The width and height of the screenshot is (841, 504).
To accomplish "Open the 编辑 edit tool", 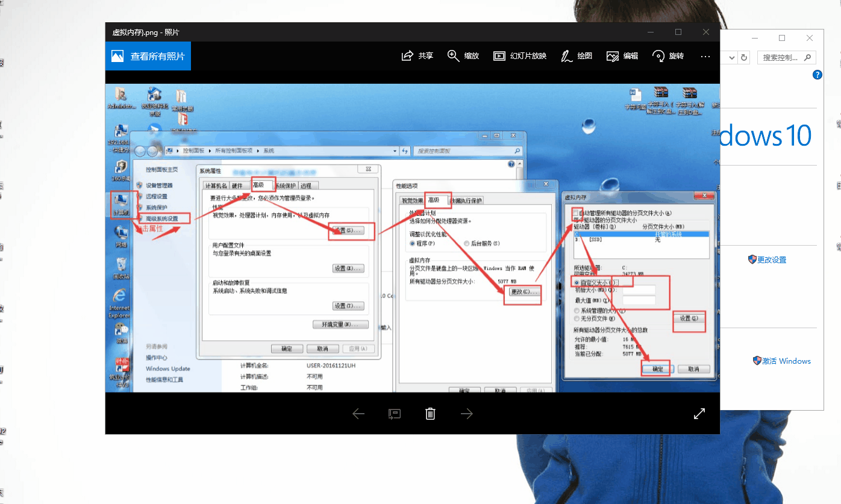I will click(x=622, y=56).
